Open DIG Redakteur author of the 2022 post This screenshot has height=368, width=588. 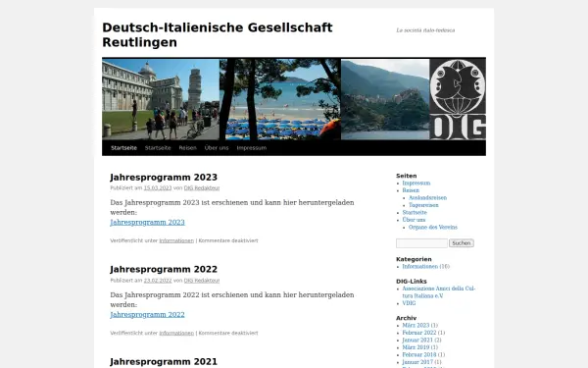point(202,281)
